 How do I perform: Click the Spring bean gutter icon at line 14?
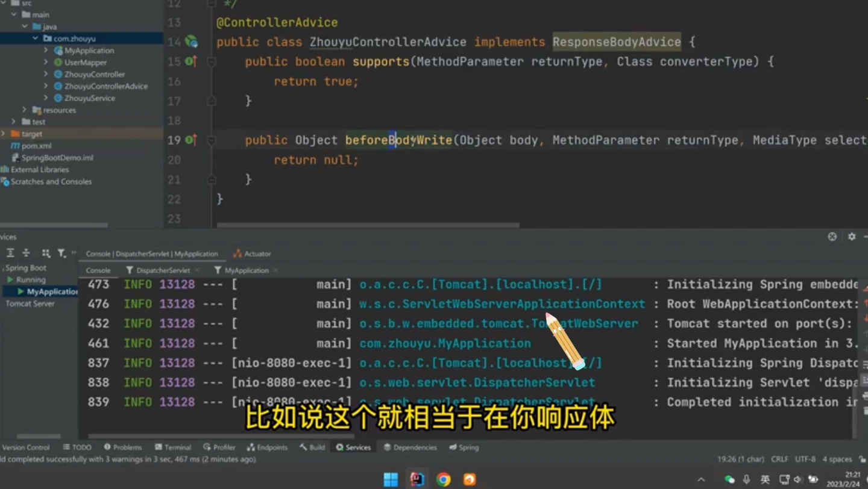point(191,42)
